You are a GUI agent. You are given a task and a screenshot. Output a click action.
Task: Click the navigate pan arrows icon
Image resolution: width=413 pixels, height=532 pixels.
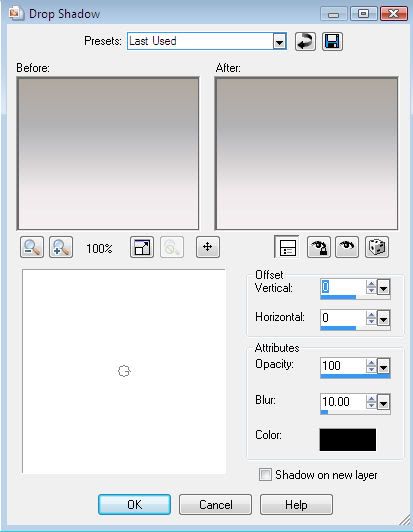[208, 247]
